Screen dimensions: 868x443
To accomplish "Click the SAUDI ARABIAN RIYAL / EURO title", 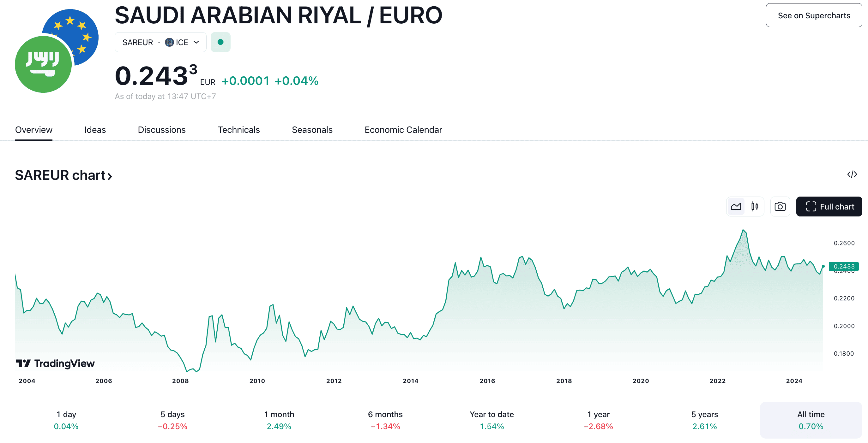I will tap(278, 15).
